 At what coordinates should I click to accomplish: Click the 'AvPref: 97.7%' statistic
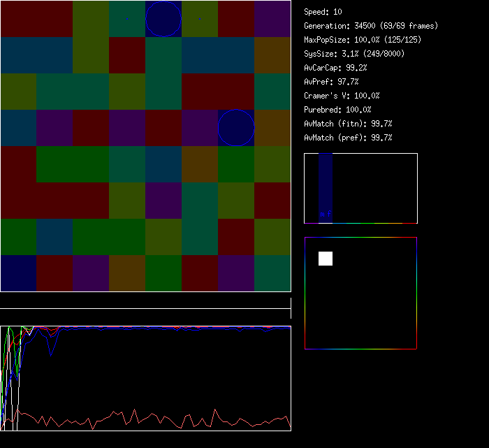(331, 82)
